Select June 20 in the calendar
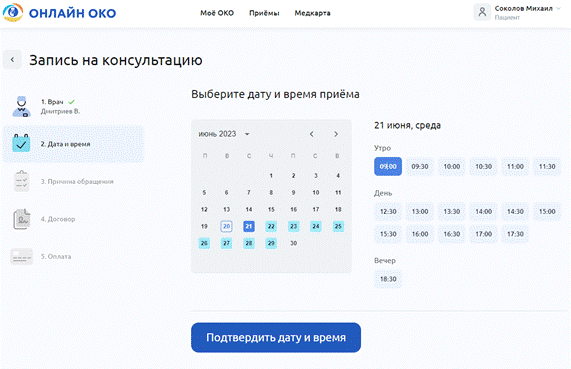Image resolution: width=571 pixels, height=369 pixels. click(x=227, y=226)
